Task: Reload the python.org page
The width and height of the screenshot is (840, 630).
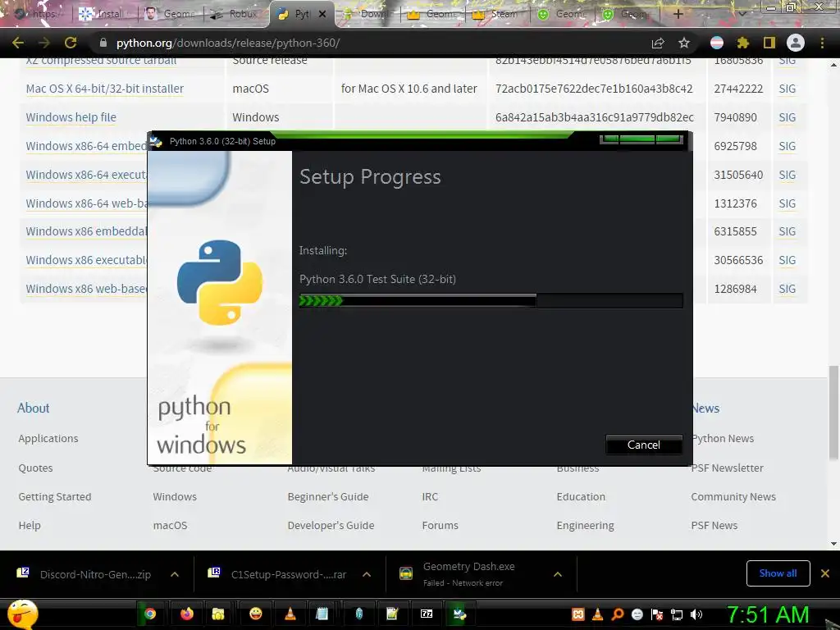Action: tap(71, 43)
